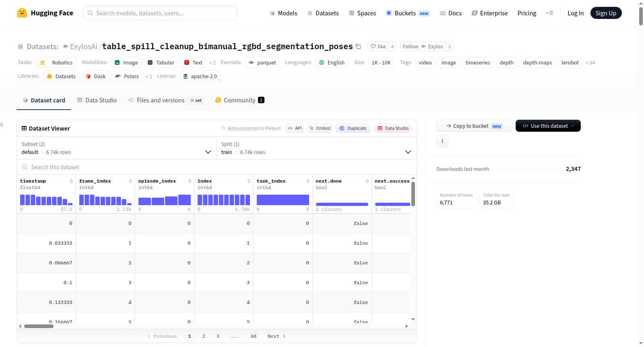Open the Docs menu item
This screenshot has width=644, height=347.
pyautogui.click(x=451, y=13)
